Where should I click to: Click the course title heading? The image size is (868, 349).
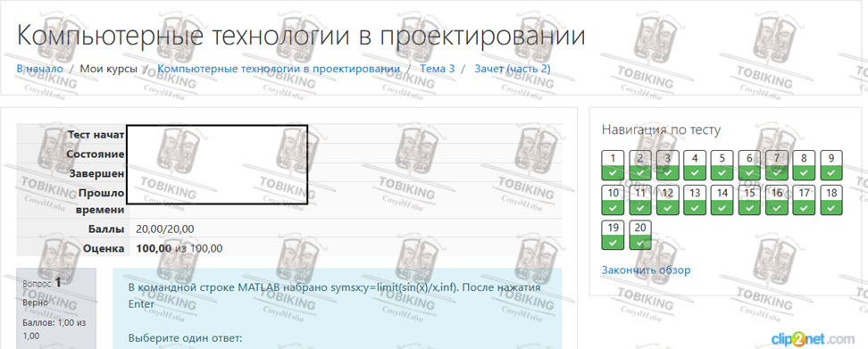[x=301, y=36]
